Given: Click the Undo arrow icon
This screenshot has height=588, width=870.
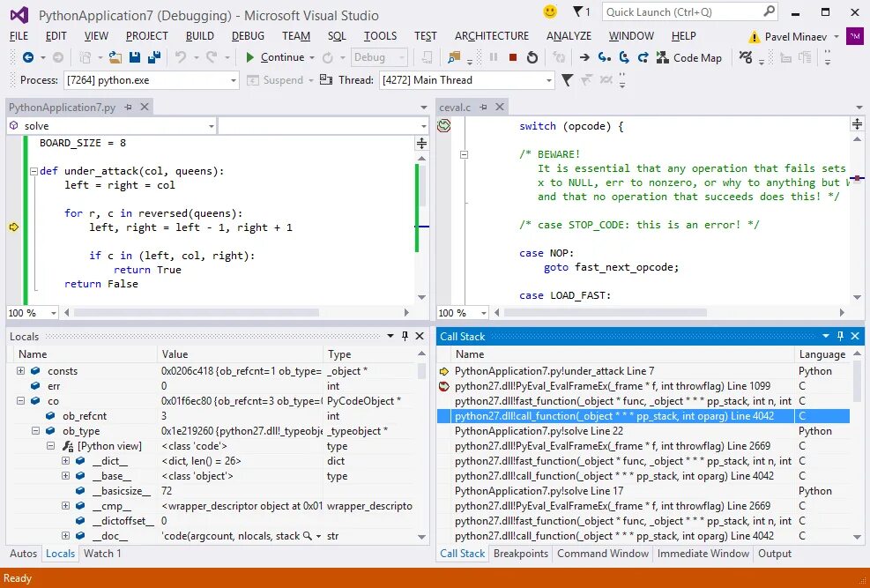Looking at the screenshot, I should 181,57.
